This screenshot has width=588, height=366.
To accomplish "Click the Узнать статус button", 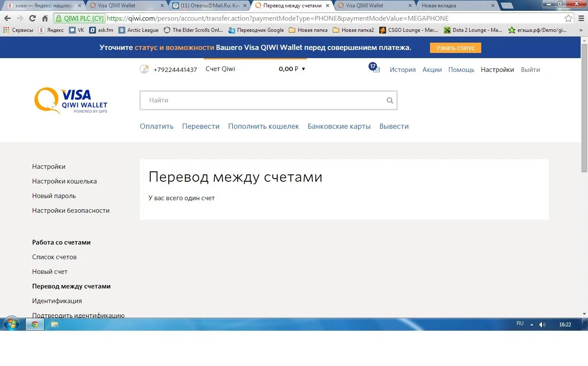I will pos(455,48).
